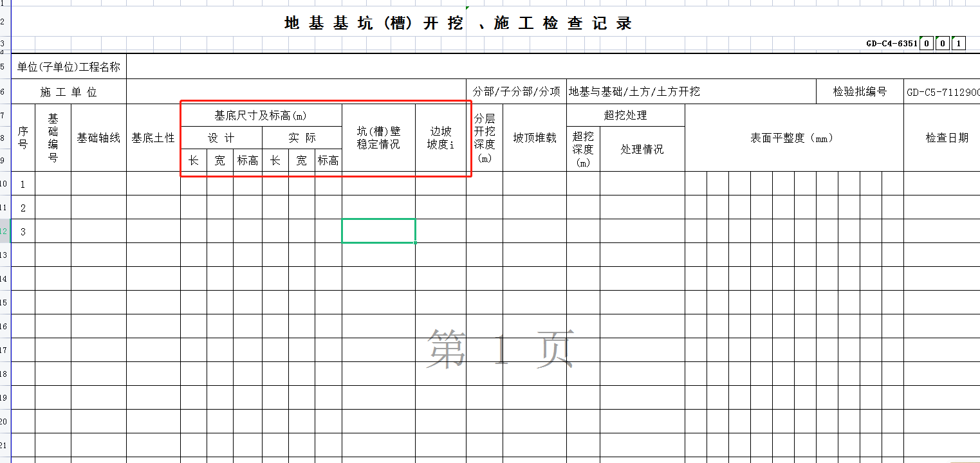
Task: Select serial number cell 2 under 序号
Action: pyautogui.click(x=23, y=208)
